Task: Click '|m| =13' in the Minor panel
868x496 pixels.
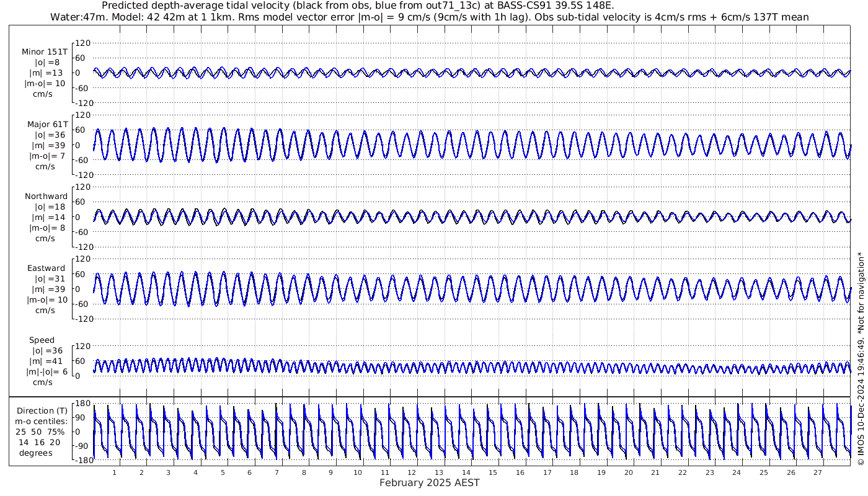Action: pyautogui.click(x=47, y=73)
